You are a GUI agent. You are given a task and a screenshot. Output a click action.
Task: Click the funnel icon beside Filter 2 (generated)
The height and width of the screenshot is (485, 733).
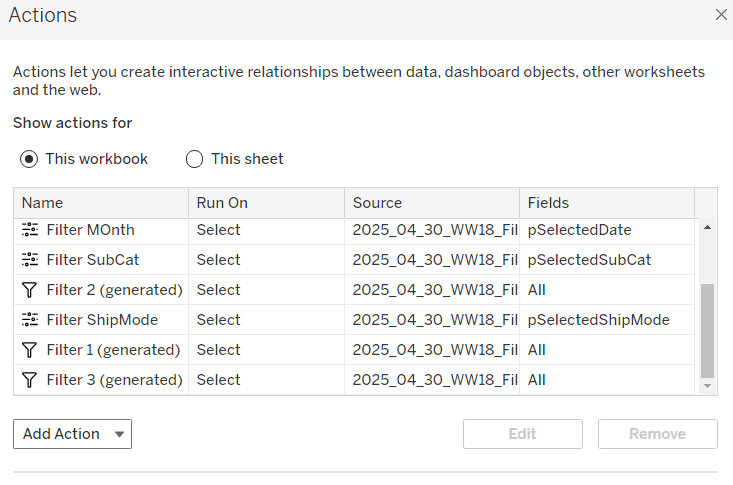click(x=29, y=290)
